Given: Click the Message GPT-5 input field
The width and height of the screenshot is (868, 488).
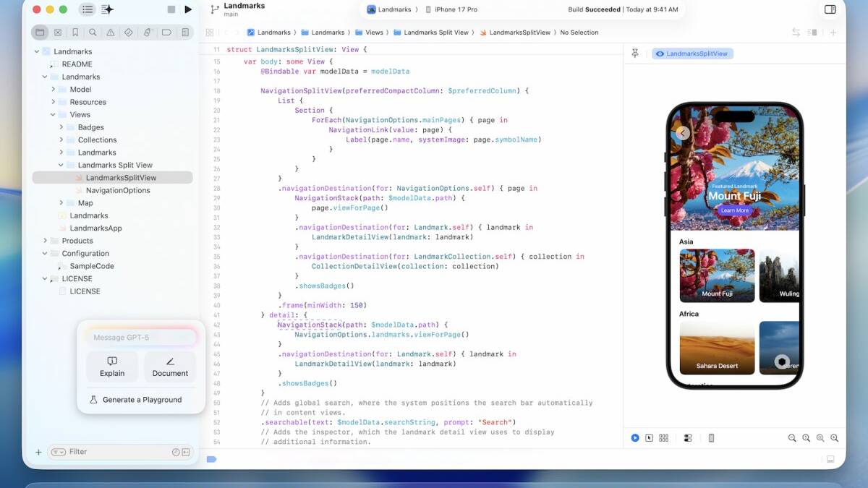Looking at the screenshot, I should (x=141, y=338).
